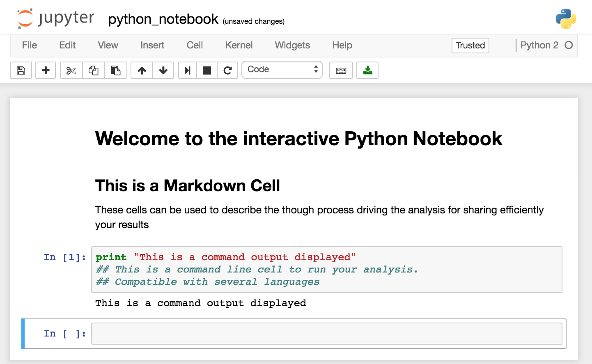The image size is (592, 364).
Task: Click the empty In [ ]: prompt label
Action: [x=65, y=334]
